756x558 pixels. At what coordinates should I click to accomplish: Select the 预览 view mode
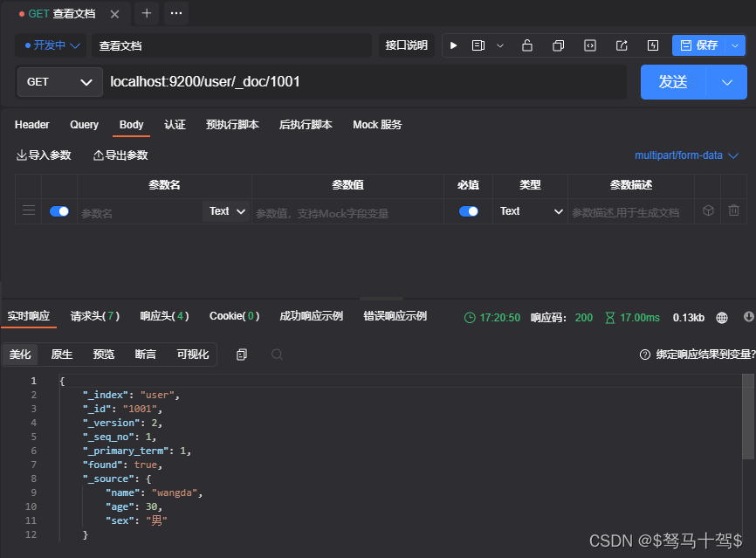tap(104, 355)
